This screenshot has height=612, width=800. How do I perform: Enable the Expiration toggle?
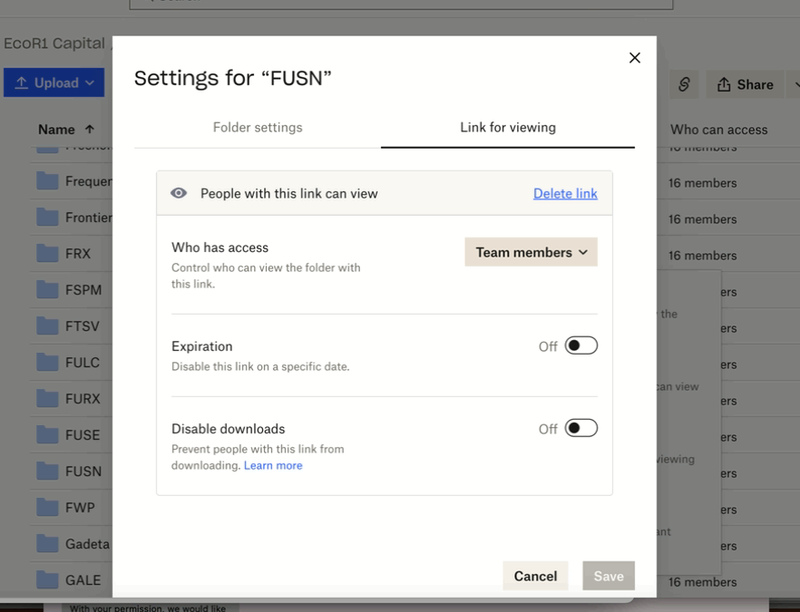(581, 346)
